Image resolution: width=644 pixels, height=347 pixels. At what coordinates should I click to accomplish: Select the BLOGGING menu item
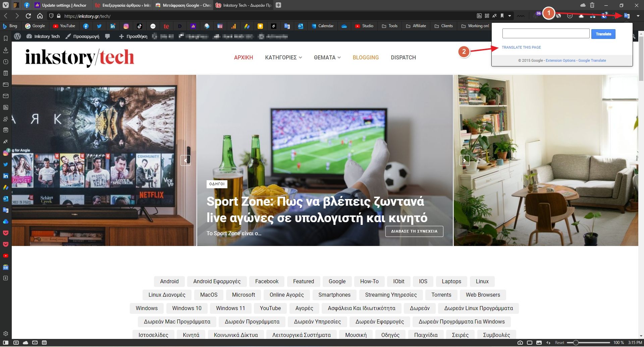click(x=366, y=57)
